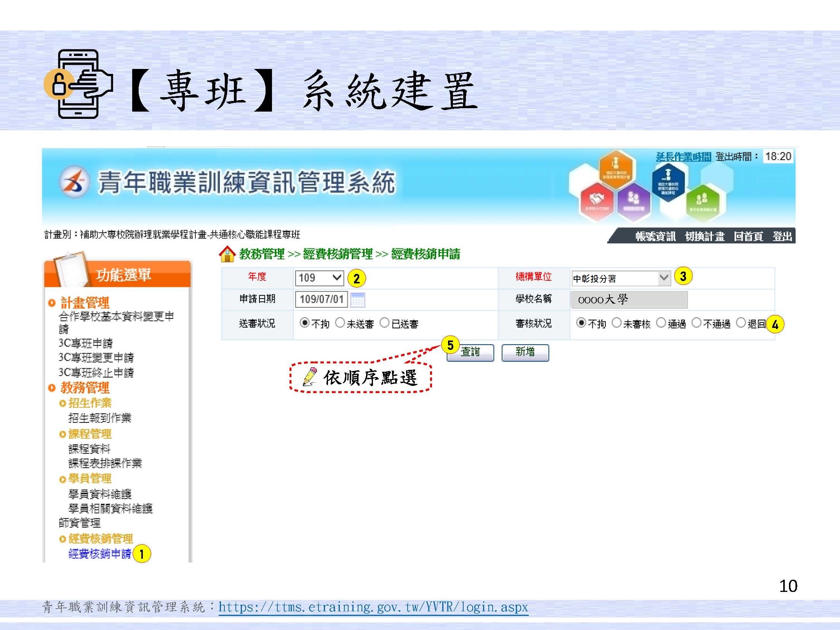Click the 申請日期 input field
840x630 pixels.
coord(321,299)
